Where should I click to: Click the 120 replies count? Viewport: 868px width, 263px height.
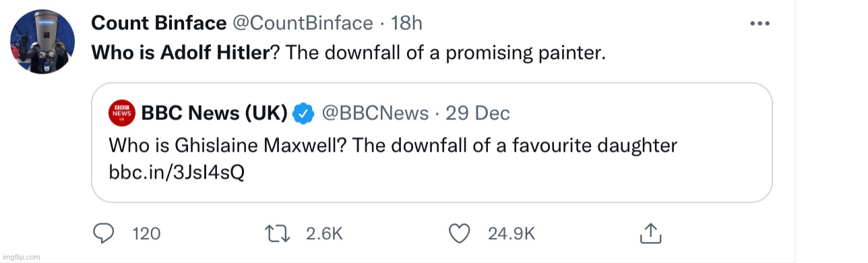tap(146, 234)
